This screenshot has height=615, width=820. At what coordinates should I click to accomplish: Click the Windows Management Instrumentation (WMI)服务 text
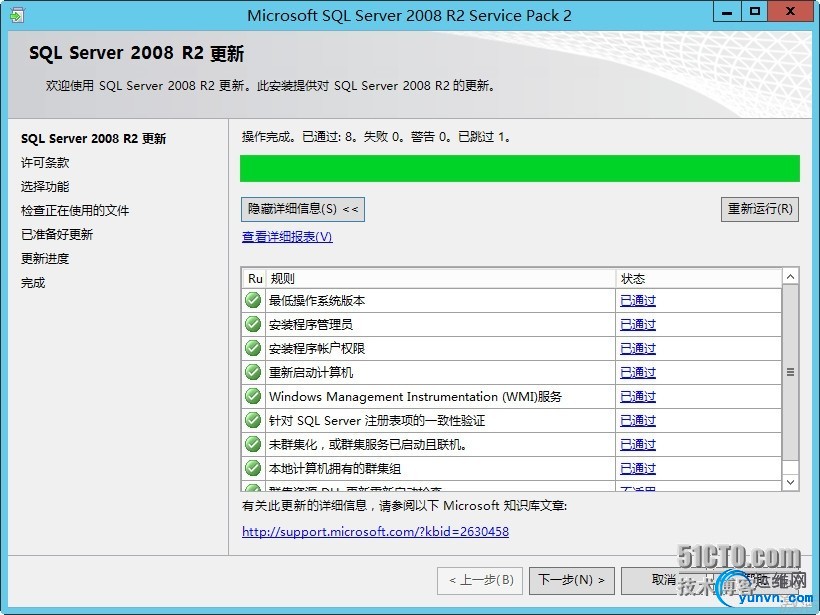[x=415, y=397]
